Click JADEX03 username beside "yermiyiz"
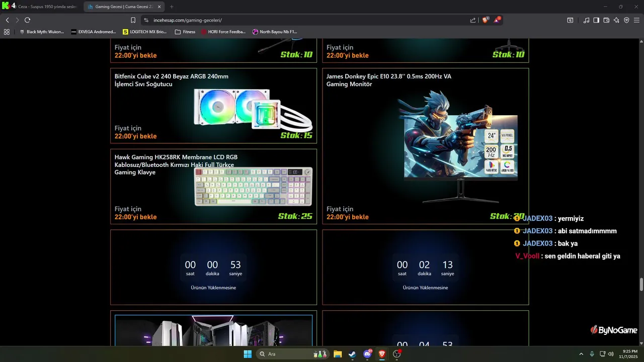Viewport: 644px width, 362px height. (x=537, y=218)
